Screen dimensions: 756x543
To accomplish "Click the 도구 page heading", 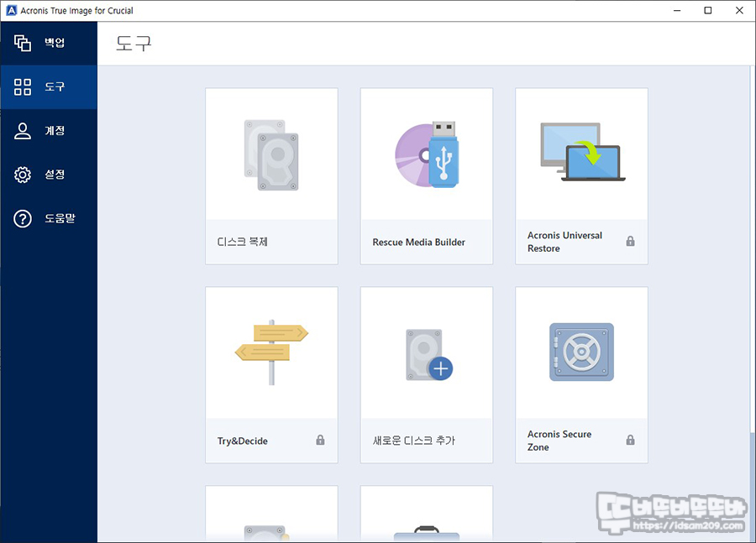I will (134, 44).
